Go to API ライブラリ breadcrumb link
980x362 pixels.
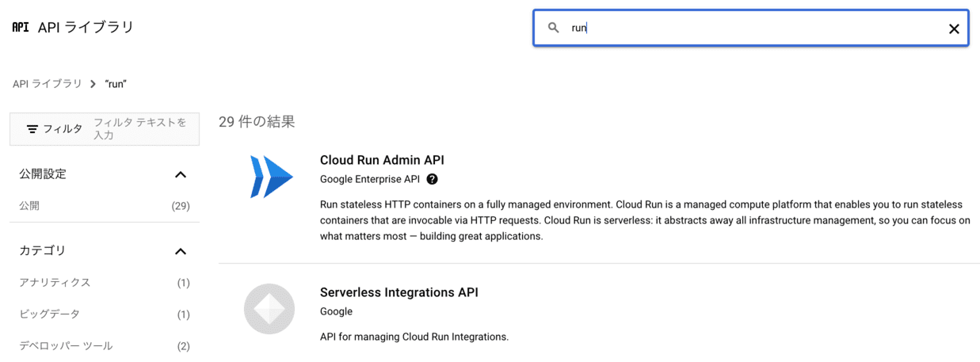click(x=47, y=84)
